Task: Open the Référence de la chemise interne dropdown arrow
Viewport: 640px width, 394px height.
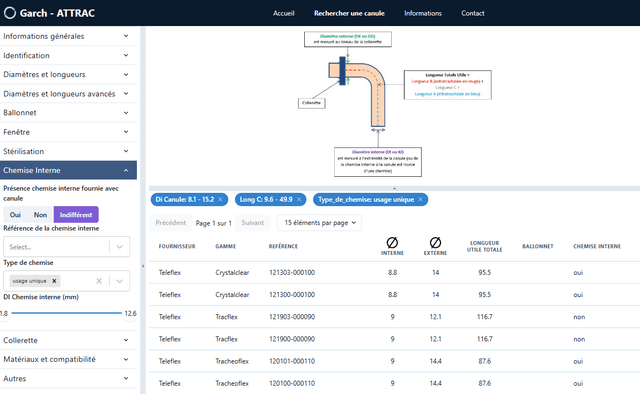Action: tap(120, 247)
